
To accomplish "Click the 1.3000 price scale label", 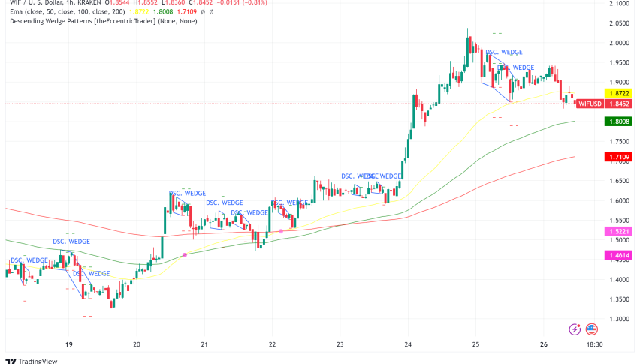I will pyautogui.click(x=619, y=319).
